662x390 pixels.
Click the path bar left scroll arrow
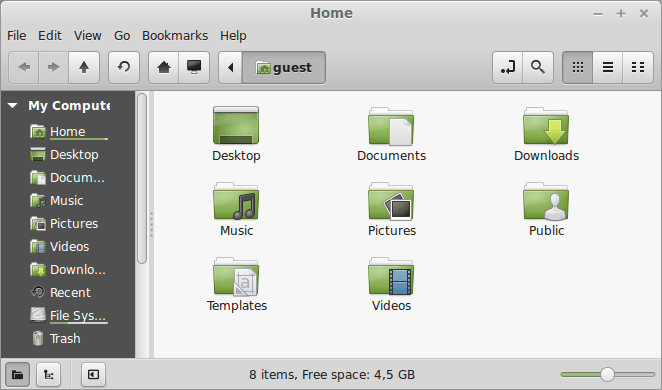(230, 68)
